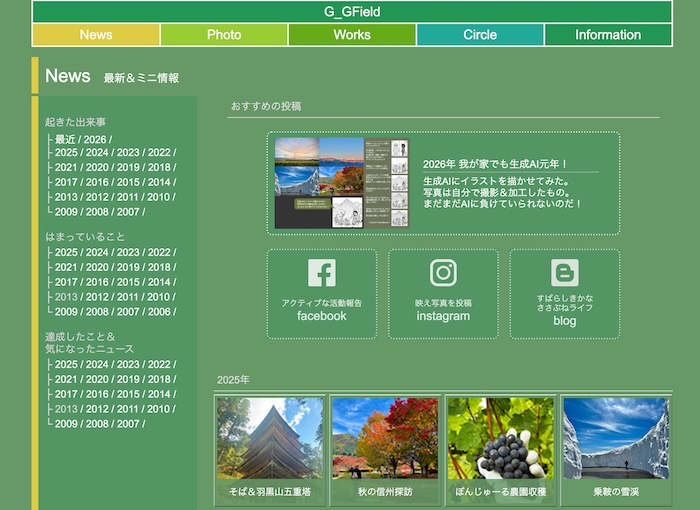This screenshot has height=510, width=700.
Task: Open the featured post photo collage image
Action: click(x=341, y=183)
